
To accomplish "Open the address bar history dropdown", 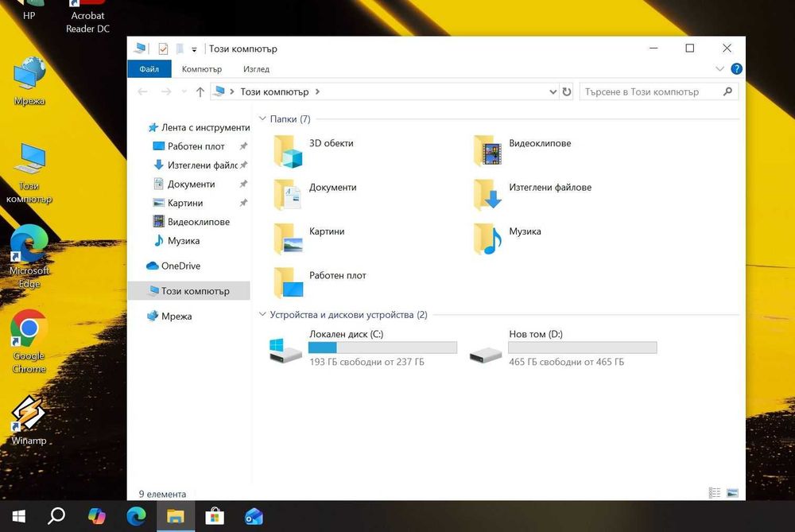I will [x=553, y=91].
